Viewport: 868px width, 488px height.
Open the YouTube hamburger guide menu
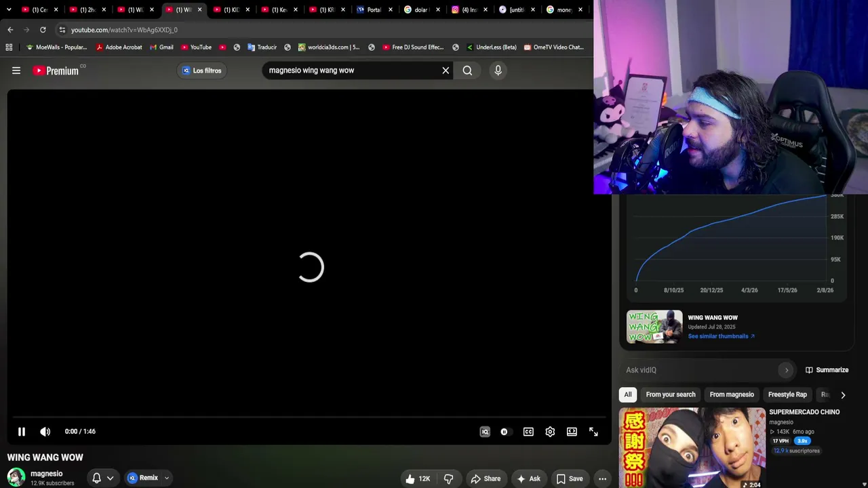pos(16,70)
